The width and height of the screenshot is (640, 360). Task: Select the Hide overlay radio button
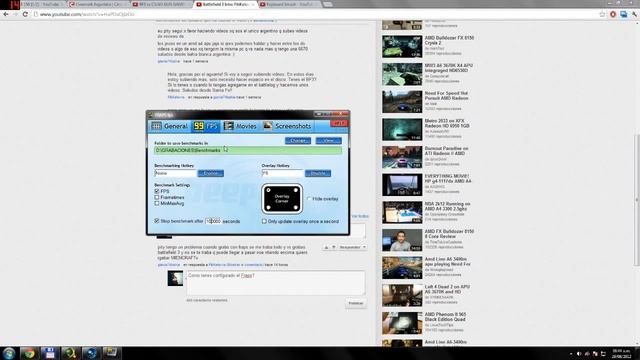click(309, 199)
